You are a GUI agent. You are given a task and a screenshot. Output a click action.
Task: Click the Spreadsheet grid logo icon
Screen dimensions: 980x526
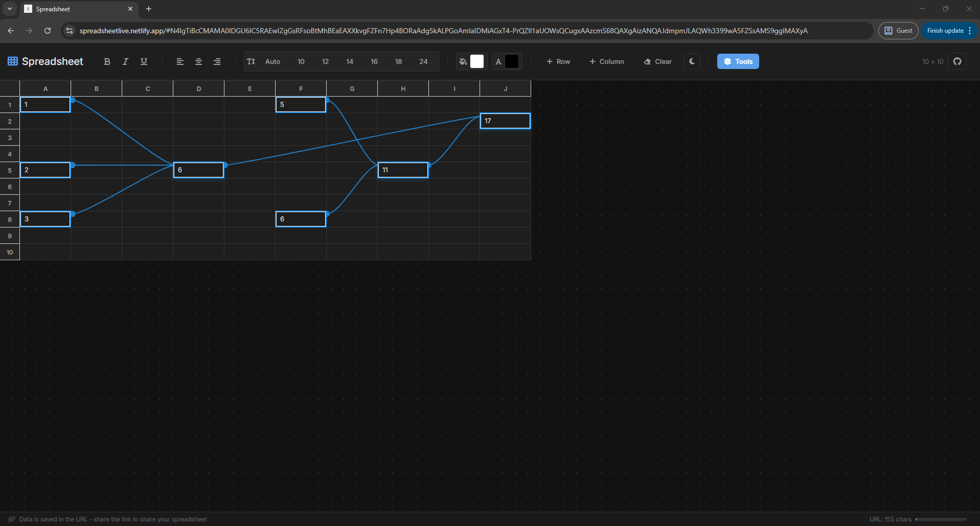(x=13, y=61)
